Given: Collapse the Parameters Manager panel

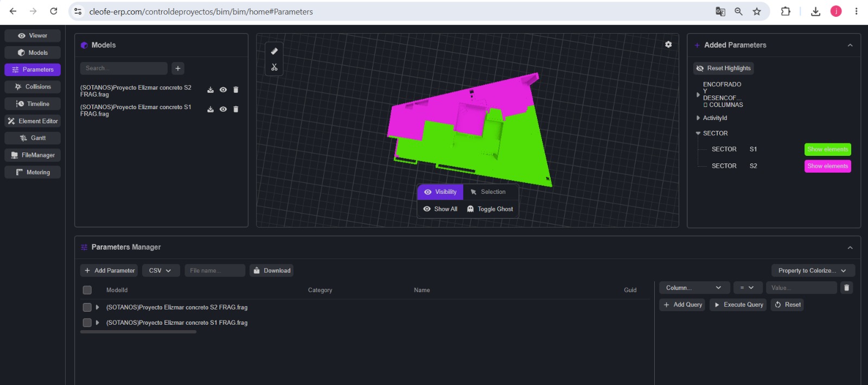Looking at the screenshot, I should pyautogui.click(x=850, y=248).
